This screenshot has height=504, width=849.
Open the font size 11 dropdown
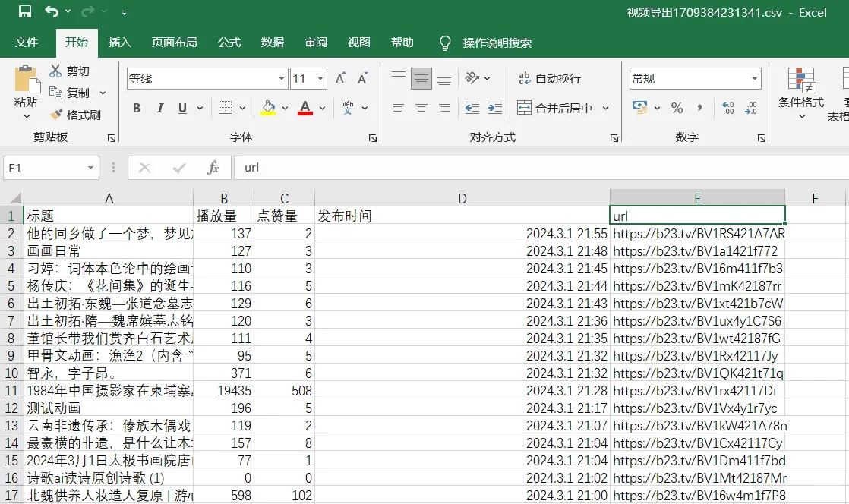click(x=320, y=79)
